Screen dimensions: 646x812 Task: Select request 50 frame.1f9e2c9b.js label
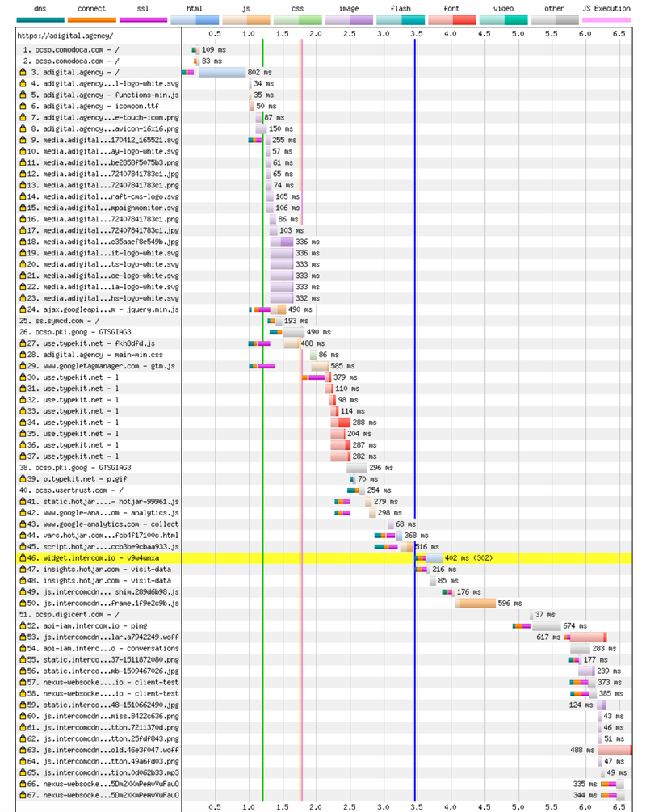pyautogui.click(x=103, y=604)
